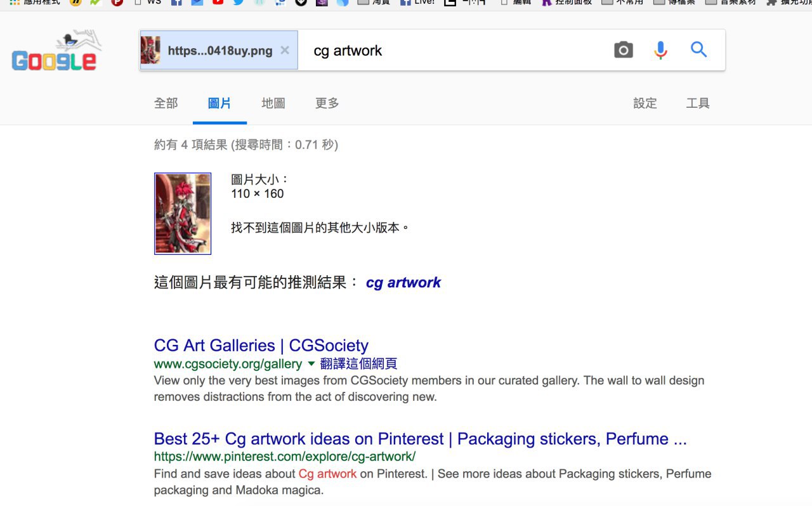Select the 圖片 (Images) tab
The image size is (812, 506).
coord(219,103)
